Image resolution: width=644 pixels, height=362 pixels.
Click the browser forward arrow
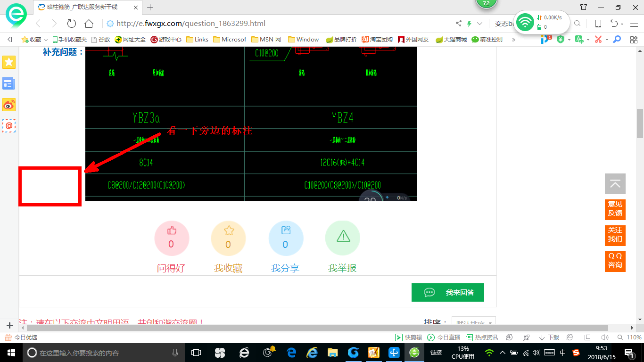click(54, 24)
